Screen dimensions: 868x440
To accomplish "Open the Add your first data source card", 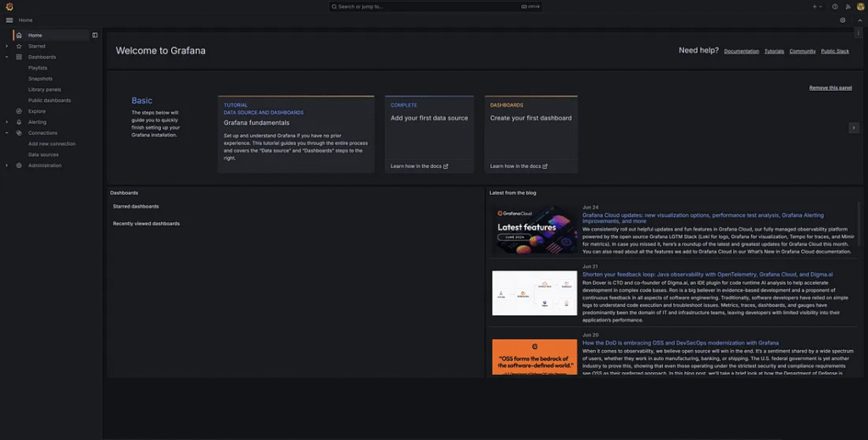I will pos(430,134).
